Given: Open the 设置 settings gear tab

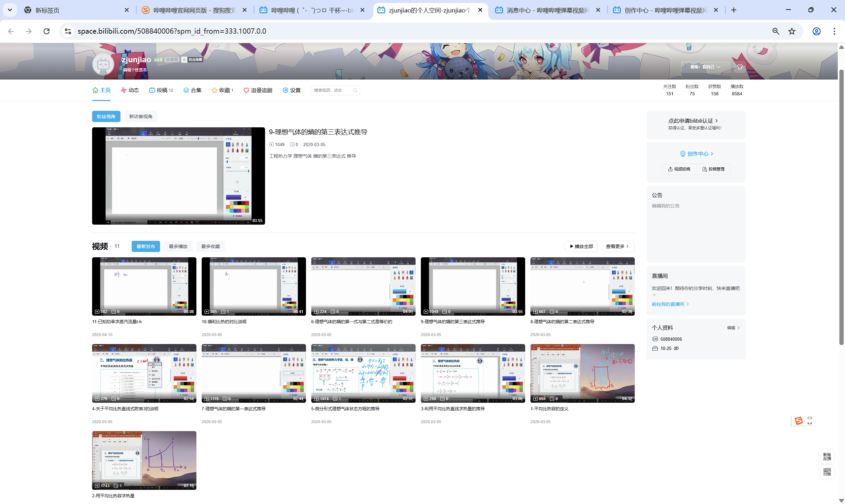Looking at the screenshot, I should click(x=291, y=90).
